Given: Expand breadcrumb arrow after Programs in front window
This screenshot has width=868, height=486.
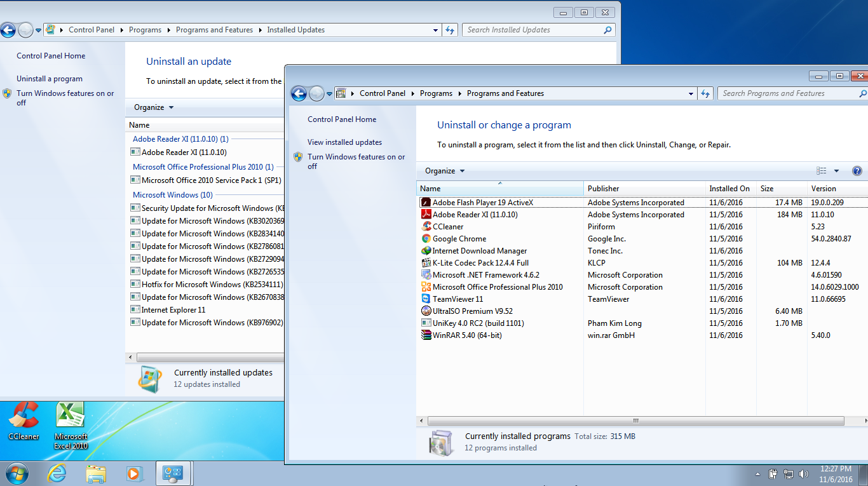Looking at the screenshot, I should [459, 93].
